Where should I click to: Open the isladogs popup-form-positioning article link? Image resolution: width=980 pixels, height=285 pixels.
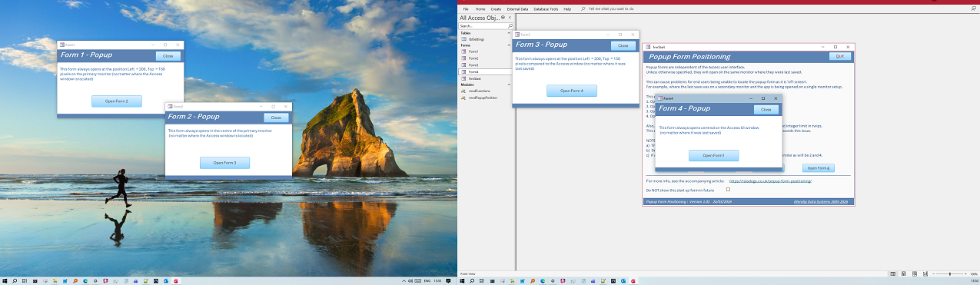pyautogui.click(x=770, y=181)
